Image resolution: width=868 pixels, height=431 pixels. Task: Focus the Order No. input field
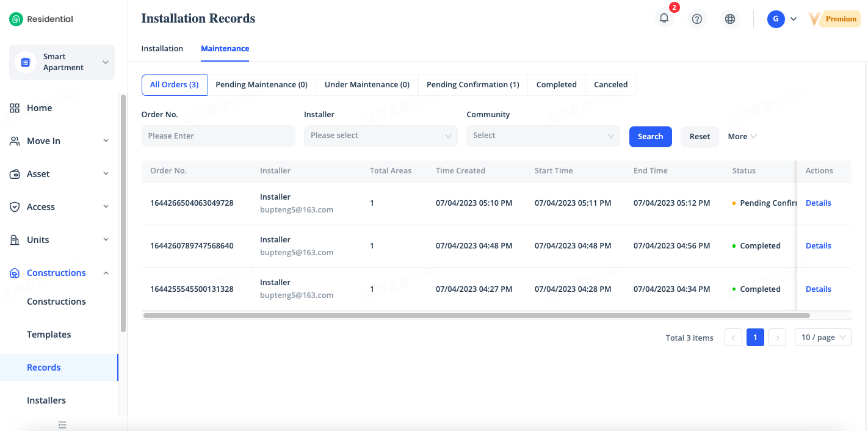point(218,136)
